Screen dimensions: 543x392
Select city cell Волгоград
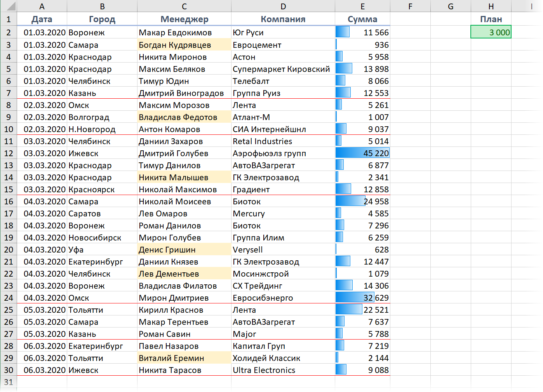102,117
